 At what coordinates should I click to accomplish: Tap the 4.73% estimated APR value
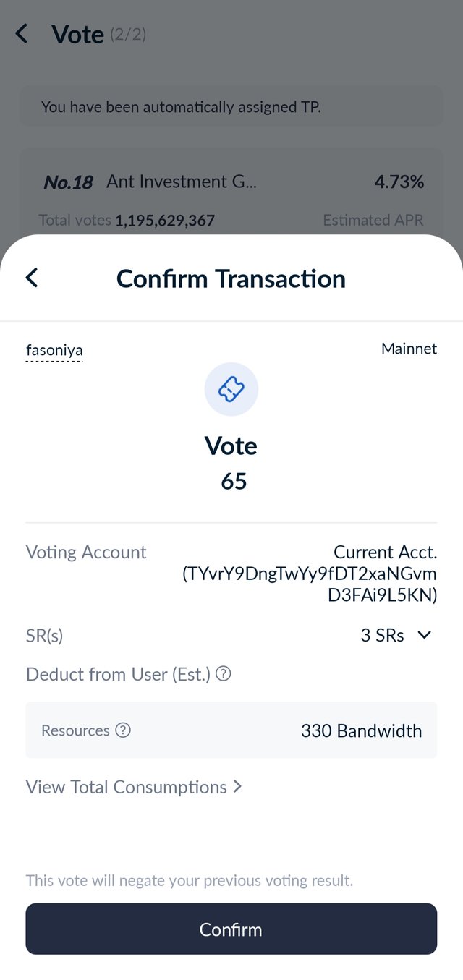click(x=399, y=182)
